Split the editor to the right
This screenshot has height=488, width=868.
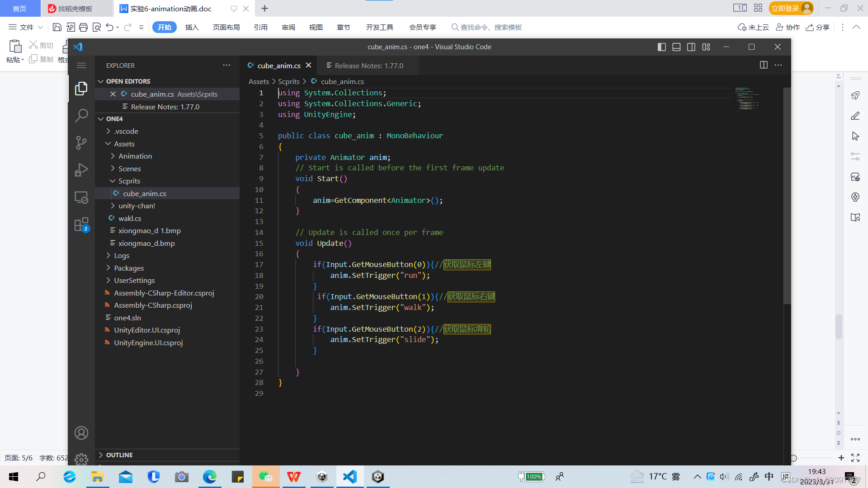coord(764,65)
